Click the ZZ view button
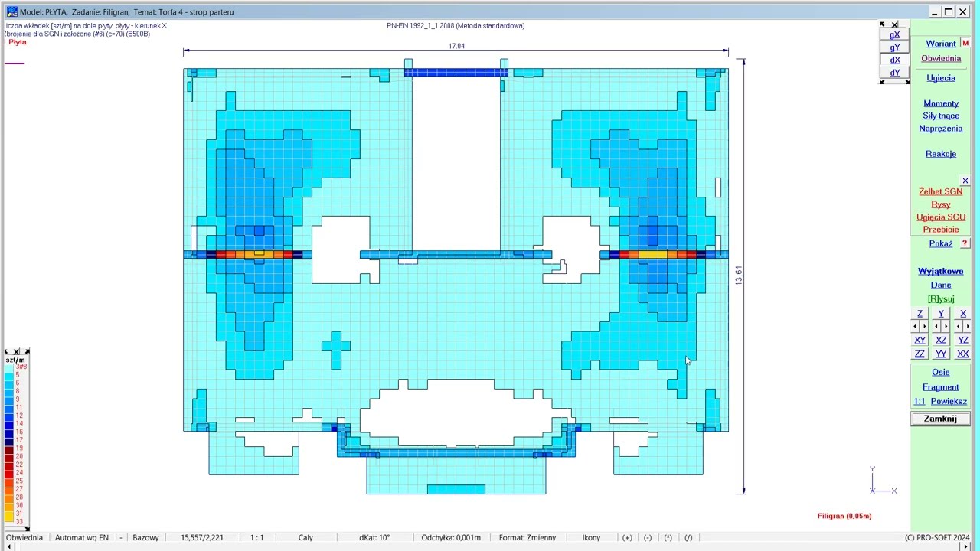Viewport: 980px width, 551px height. pos(920,354)
